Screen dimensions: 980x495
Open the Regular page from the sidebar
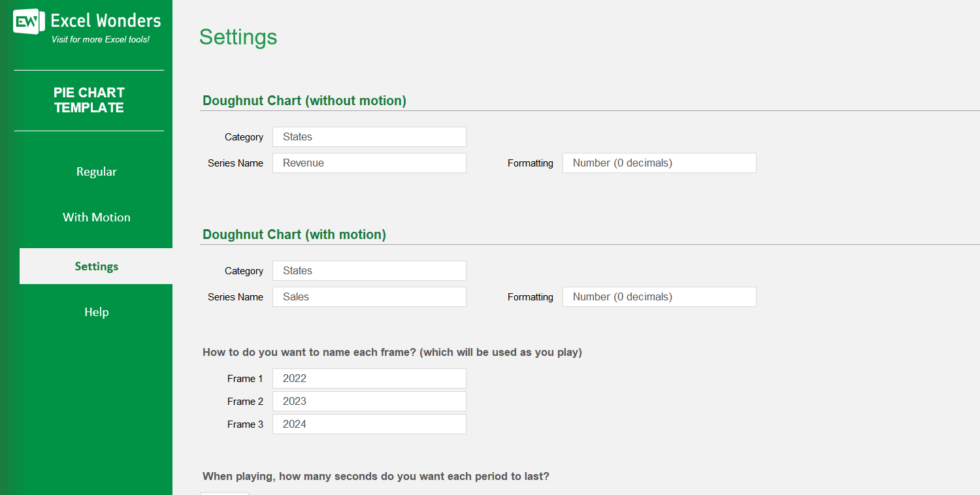tap(96, 171)
